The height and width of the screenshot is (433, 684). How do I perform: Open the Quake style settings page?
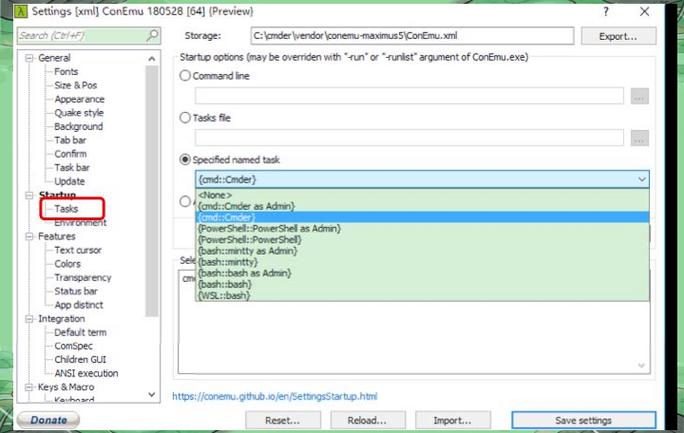click(79, 113)
